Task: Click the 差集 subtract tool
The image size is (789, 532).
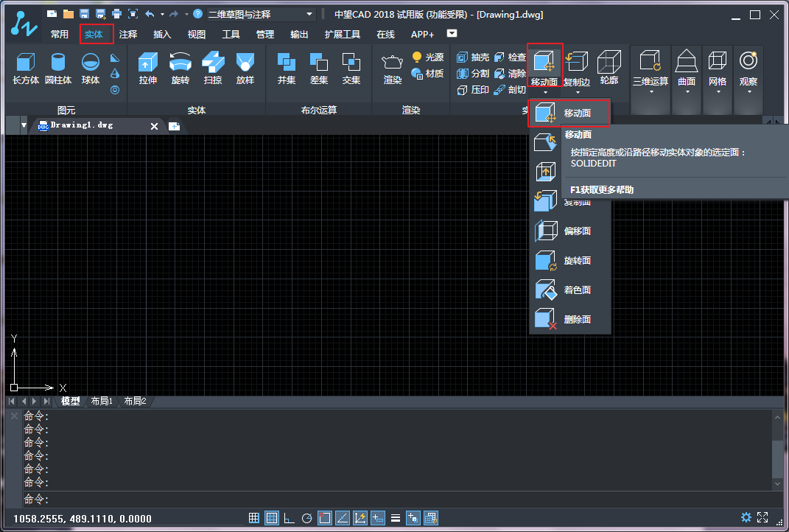Action: pos(318,70)
